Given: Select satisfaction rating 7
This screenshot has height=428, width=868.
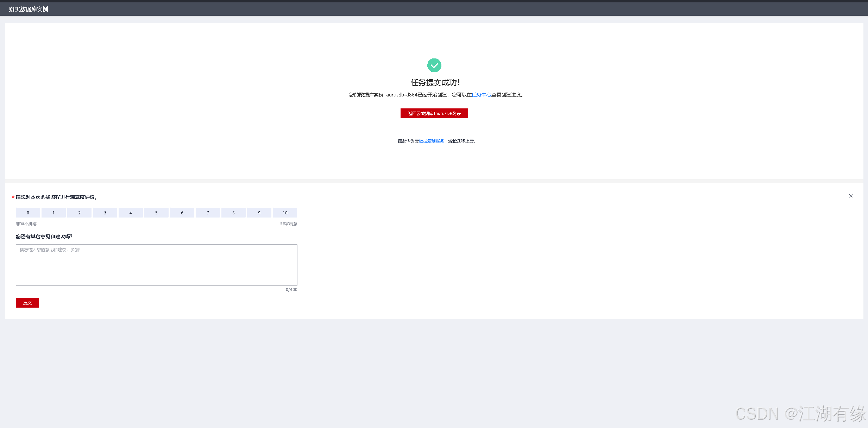Looking at the screenshot, I should click(208, 213).
